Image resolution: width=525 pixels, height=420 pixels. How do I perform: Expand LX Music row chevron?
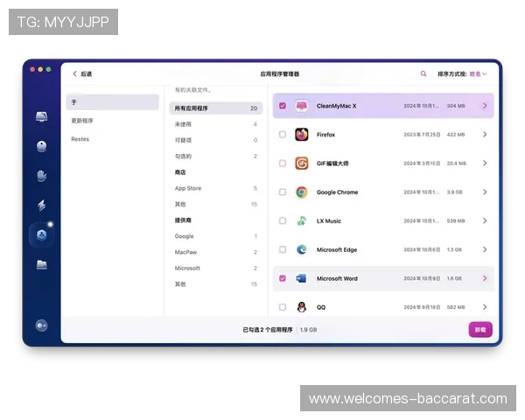click(485, 221)
